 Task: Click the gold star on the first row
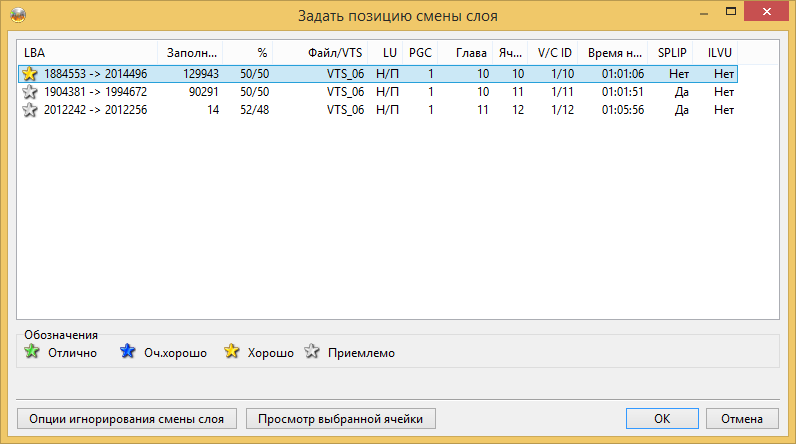click(x=30, y=74)
